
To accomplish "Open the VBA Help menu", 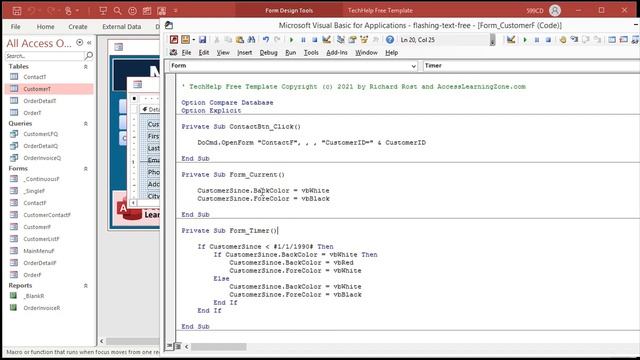I will tap(391, 53).
